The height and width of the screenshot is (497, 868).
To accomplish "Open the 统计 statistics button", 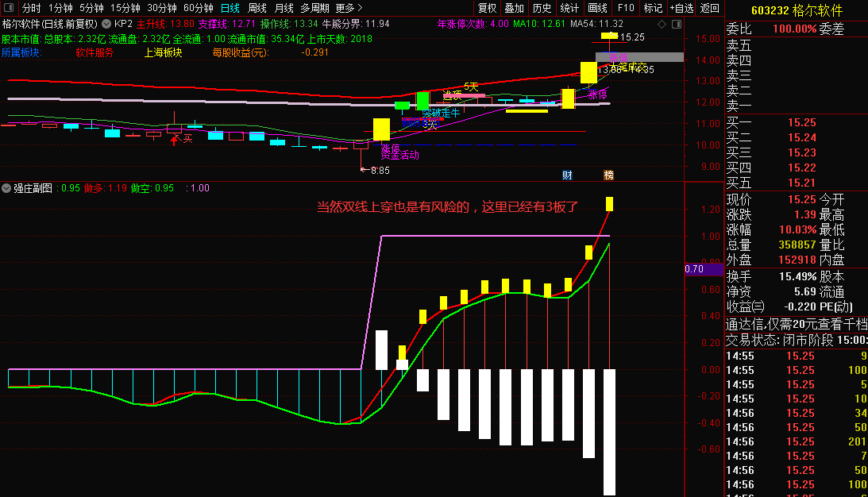I will 569,8.
